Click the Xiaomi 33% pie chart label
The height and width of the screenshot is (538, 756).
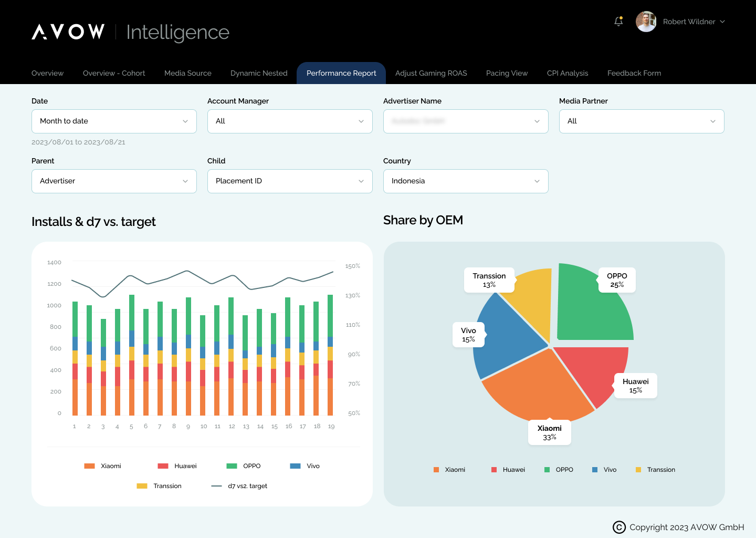coord(549,432)
